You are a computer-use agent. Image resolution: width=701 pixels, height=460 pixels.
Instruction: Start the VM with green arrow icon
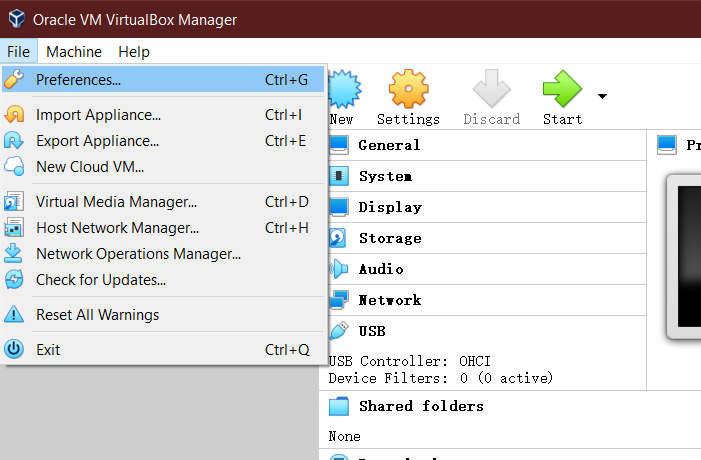click(562, 89)
